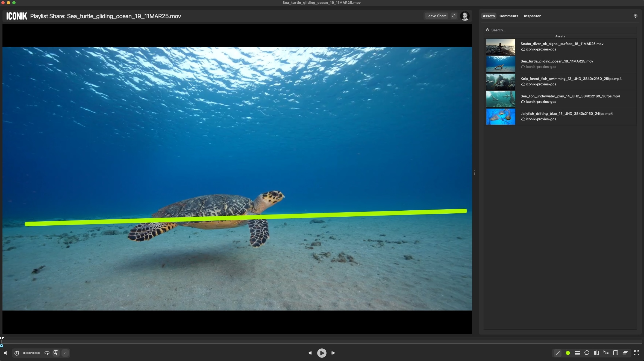
Task: Toggle the playlist queue icon
Action: coord(606,353)
